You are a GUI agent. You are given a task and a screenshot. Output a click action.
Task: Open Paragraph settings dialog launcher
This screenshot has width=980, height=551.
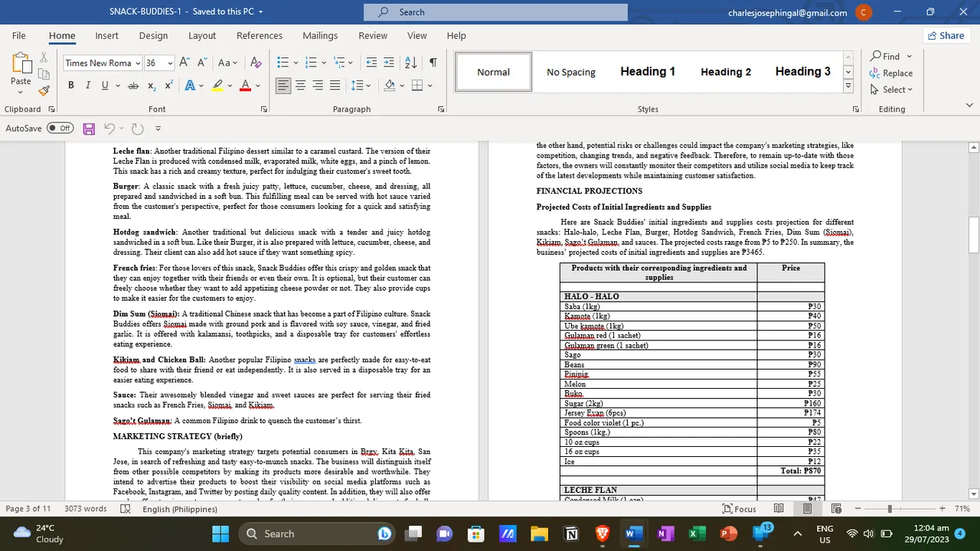(x=441, y=109)
